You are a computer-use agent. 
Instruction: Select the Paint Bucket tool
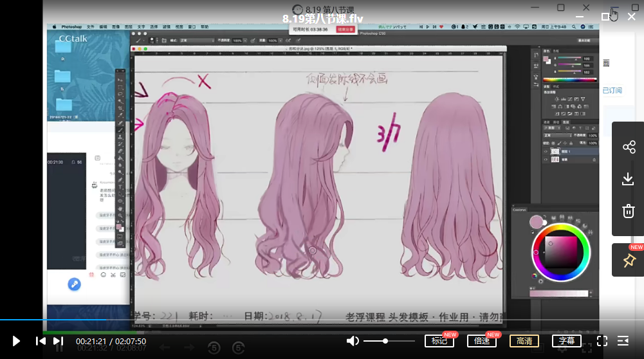click(x=120, y=158)
